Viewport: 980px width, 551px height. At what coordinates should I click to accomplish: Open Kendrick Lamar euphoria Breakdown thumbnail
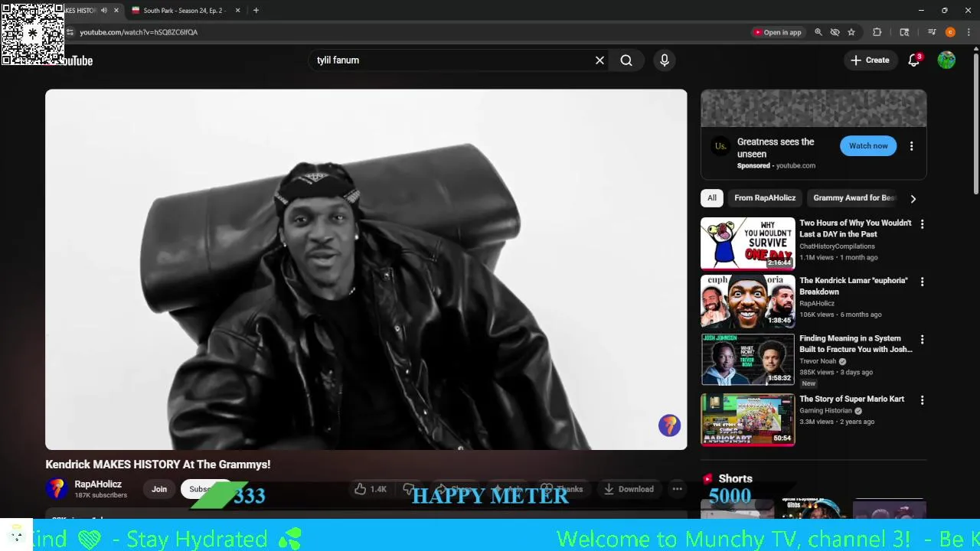click(x=748, y=302)
